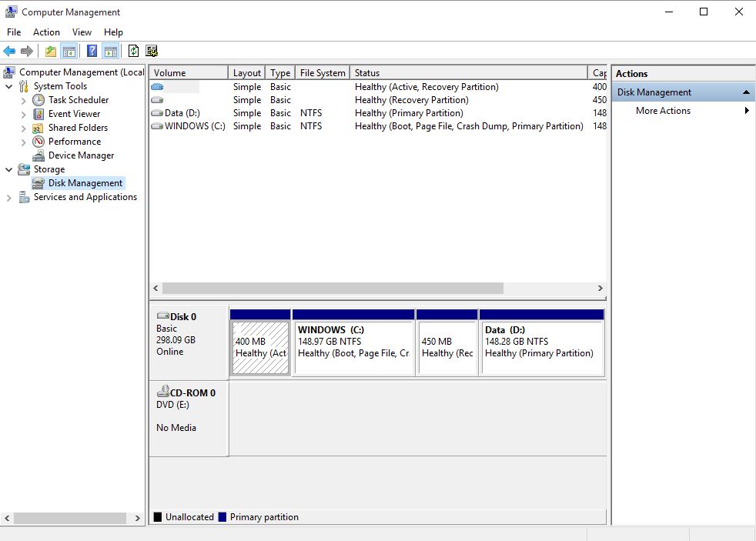The width and height of the screenshot is (756, 541).
Task: Select the 450 MB recovery partition block
Action: [447, 348]
